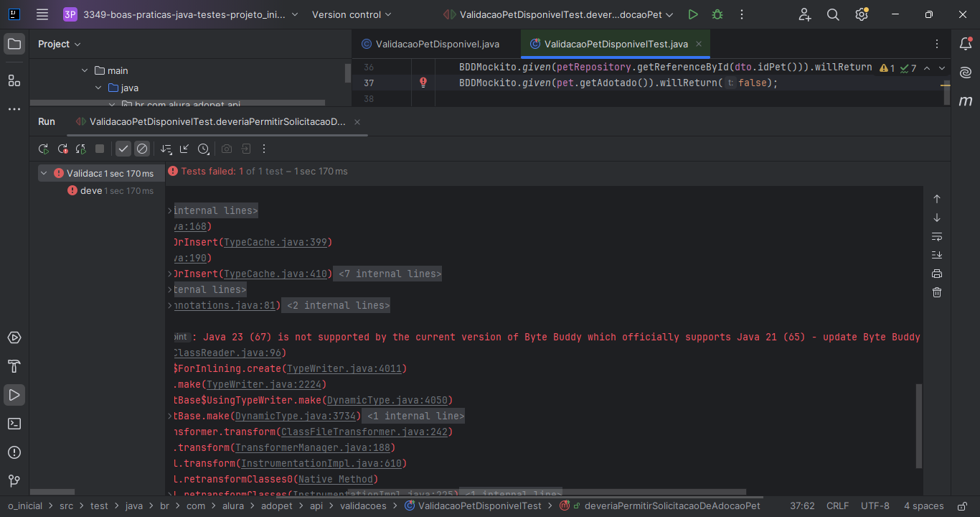Open Project view mode dropdown
The width and height of the screenshot is (980, 517).
(60, 44)
